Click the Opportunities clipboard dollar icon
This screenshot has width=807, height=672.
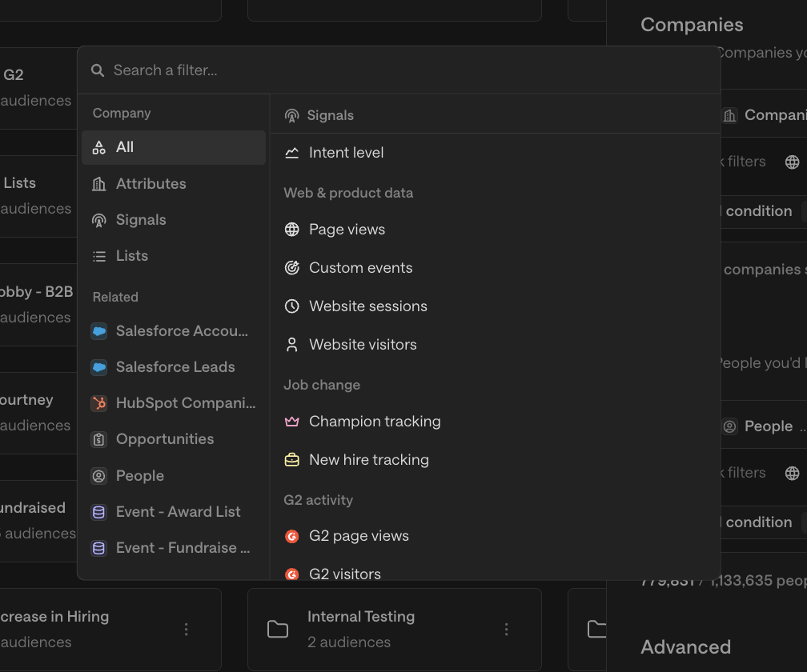point(98,440)
